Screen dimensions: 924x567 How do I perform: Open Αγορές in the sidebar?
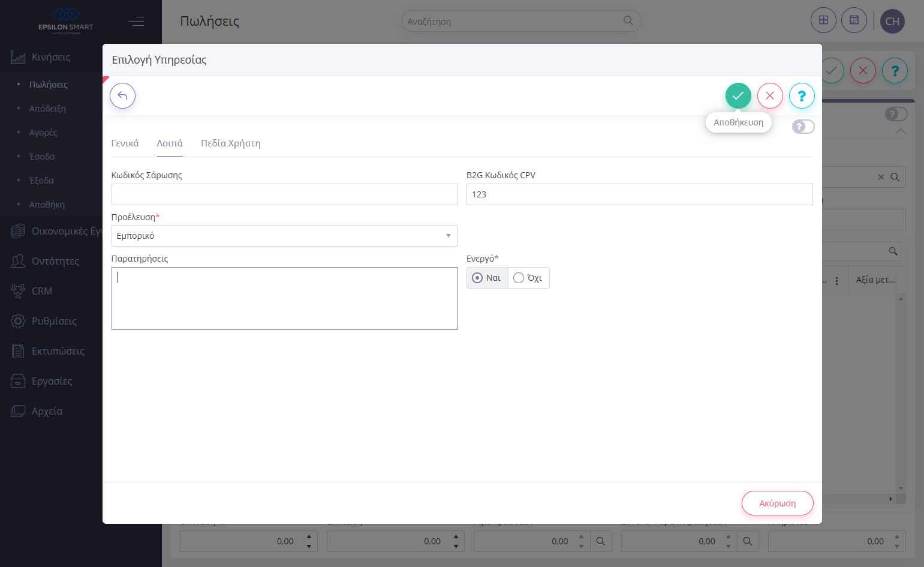point(43,133)
